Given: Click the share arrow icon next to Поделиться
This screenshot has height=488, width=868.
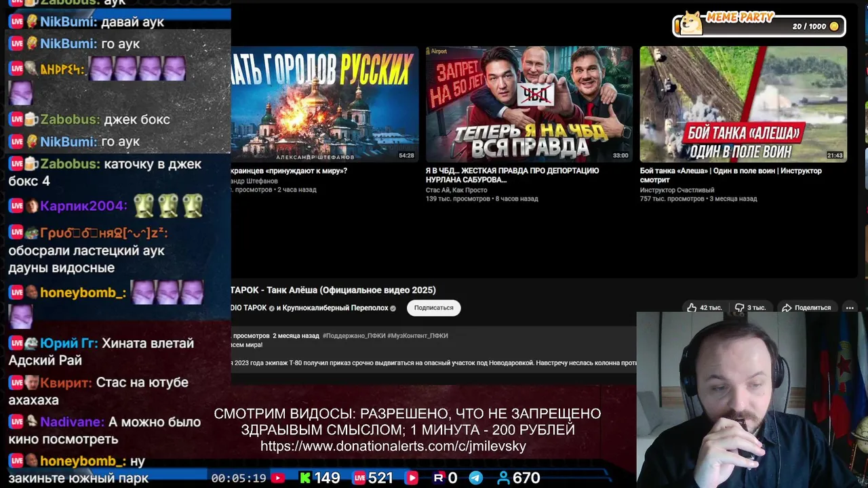Looking at the screenshot, I should [x=787, y=308].
